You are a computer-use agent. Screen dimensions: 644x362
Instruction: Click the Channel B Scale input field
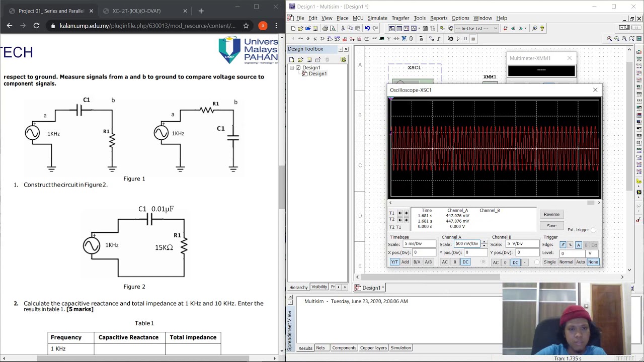click(522, 244)
